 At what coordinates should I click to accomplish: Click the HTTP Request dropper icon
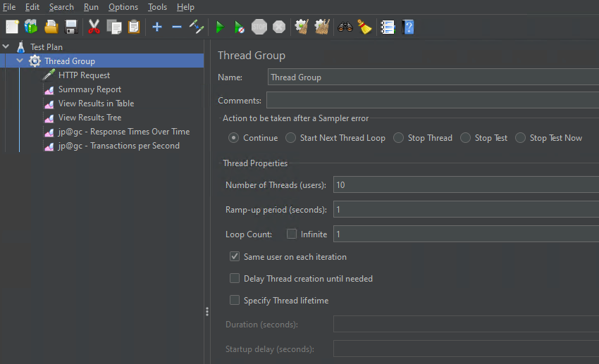(49, 75)
